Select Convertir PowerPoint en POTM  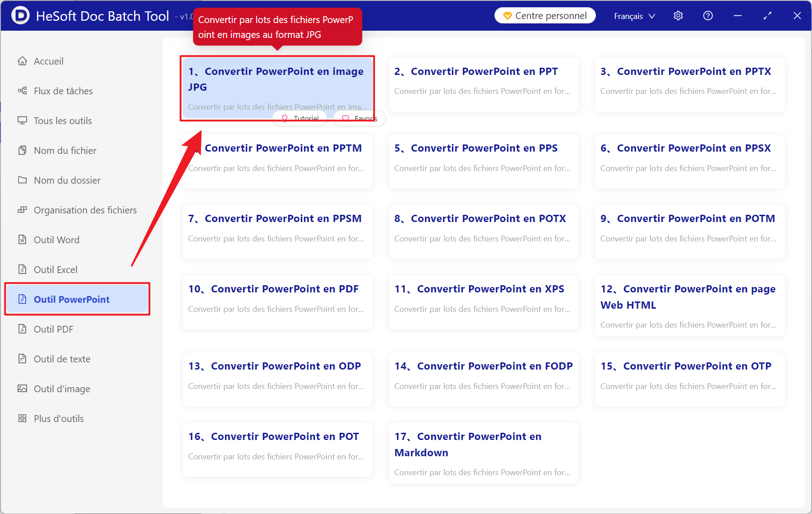pyautogui.click(x=690, y=232)
